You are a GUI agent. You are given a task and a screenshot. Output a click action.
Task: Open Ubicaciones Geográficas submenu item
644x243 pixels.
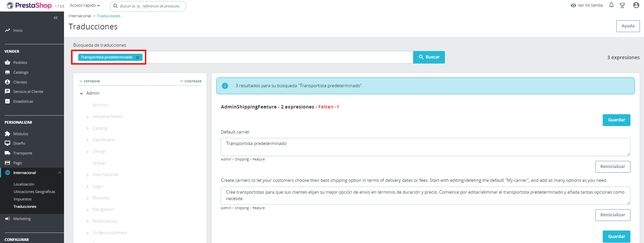(34, 192)
